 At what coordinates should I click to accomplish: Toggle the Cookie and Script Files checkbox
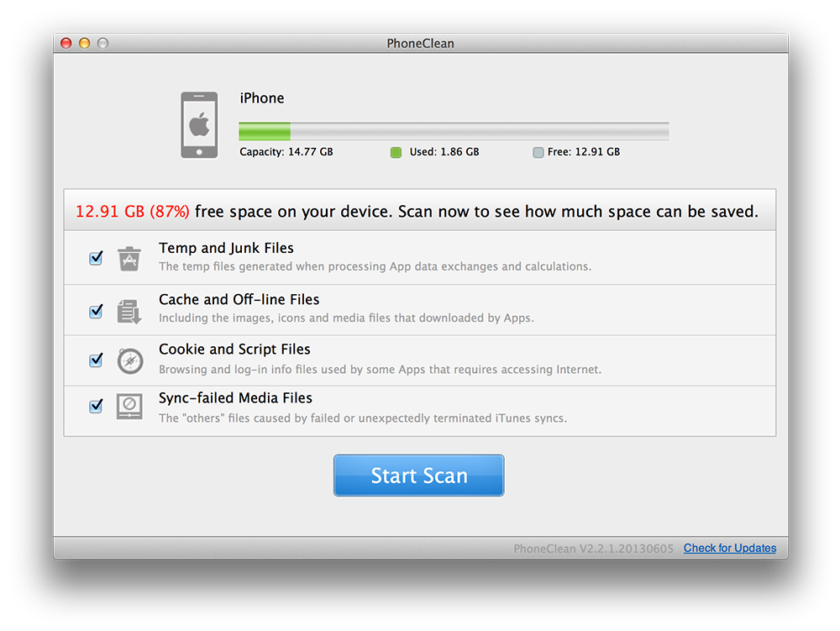point(96,360)
